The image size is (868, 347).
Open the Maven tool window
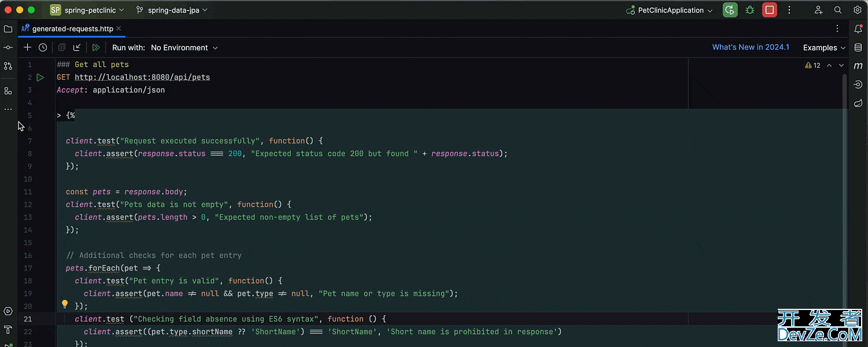pos(858,66)
